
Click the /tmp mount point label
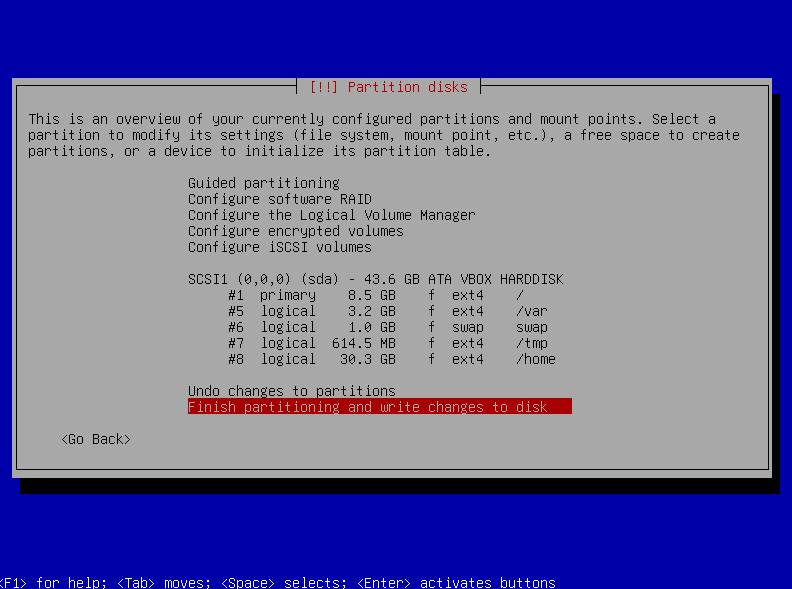[531, 343]
